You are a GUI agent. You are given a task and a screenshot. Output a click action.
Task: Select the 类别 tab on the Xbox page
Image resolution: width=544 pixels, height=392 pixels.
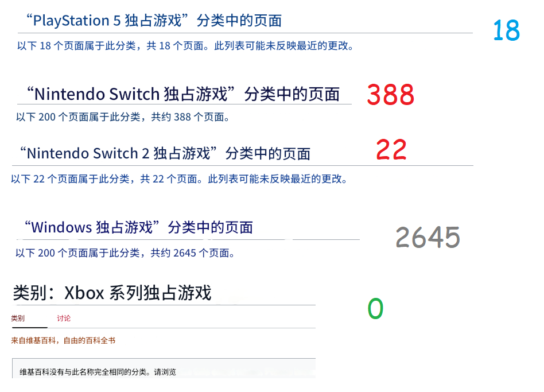coord(18,319)
